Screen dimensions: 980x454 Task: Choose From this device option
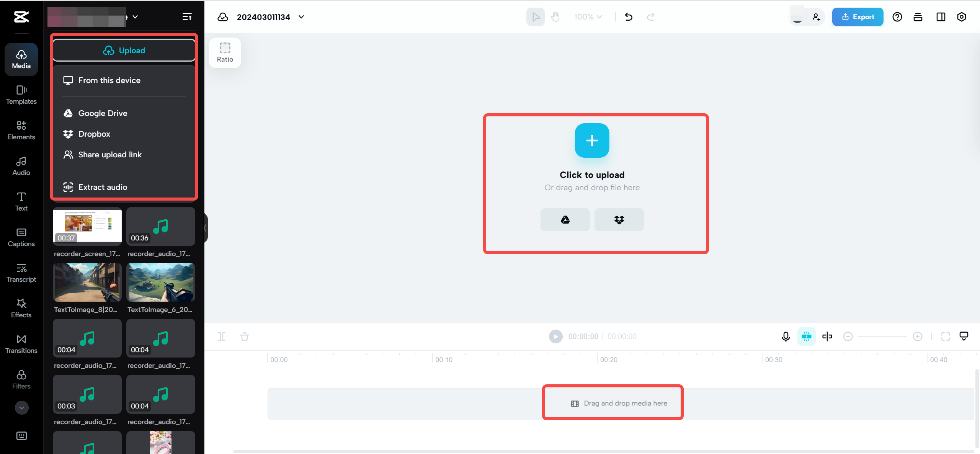(109, 80)
